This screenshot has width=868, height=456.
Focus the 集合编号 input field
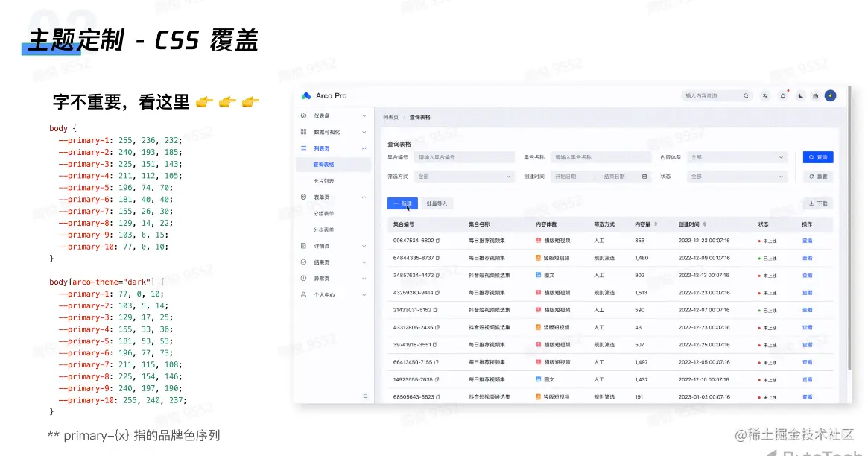464,157
